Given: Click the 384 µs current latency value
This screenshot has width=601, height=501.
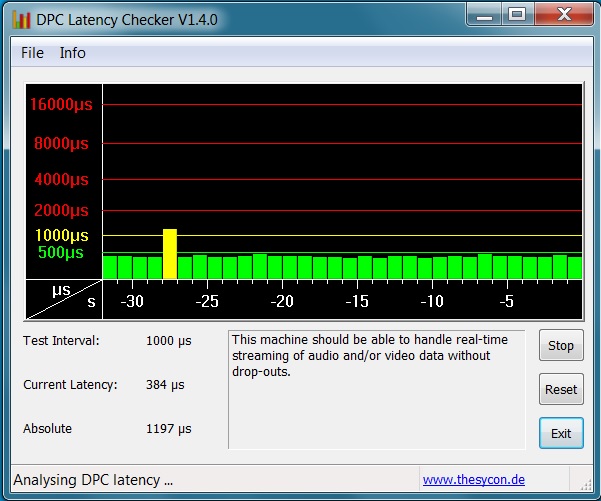Looking at the screenshot, I should [x=165, y=384].
